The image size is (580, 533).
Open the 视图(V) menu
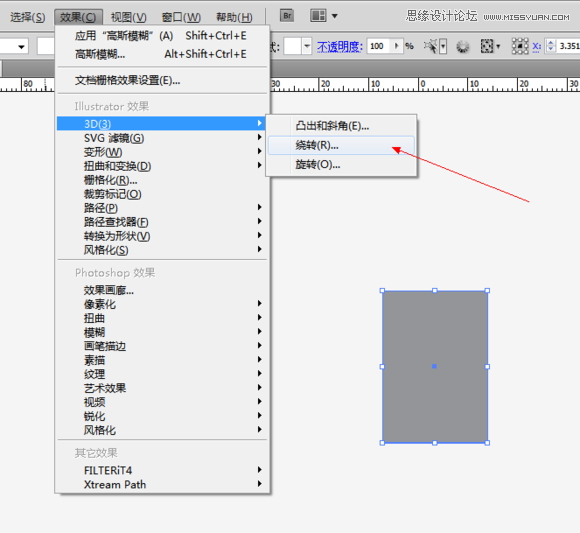(x=129, y=17)
